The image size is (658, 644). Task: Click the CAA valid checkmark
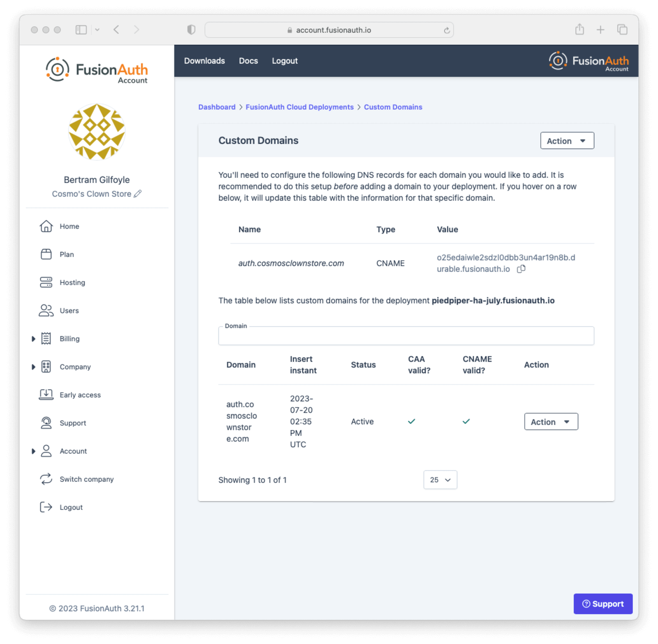coord(411,421)
